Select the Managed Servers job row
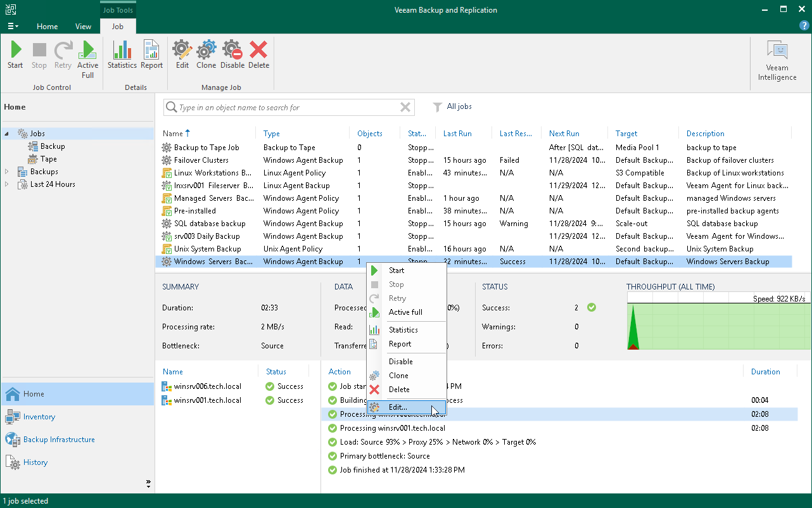The height and width of the screenshot is (508, 812). pyautogui.click(x=474, y=198)
